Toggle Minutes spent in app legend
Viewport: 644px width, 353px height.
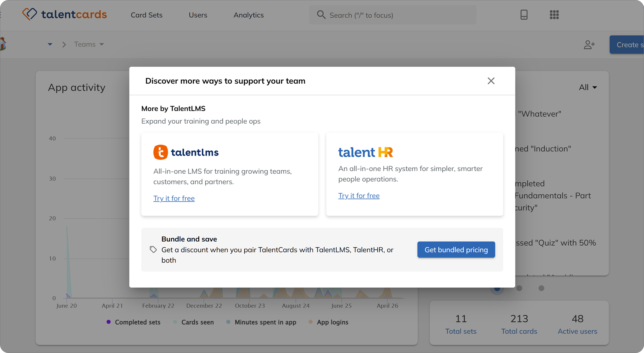tap(261, 322)
